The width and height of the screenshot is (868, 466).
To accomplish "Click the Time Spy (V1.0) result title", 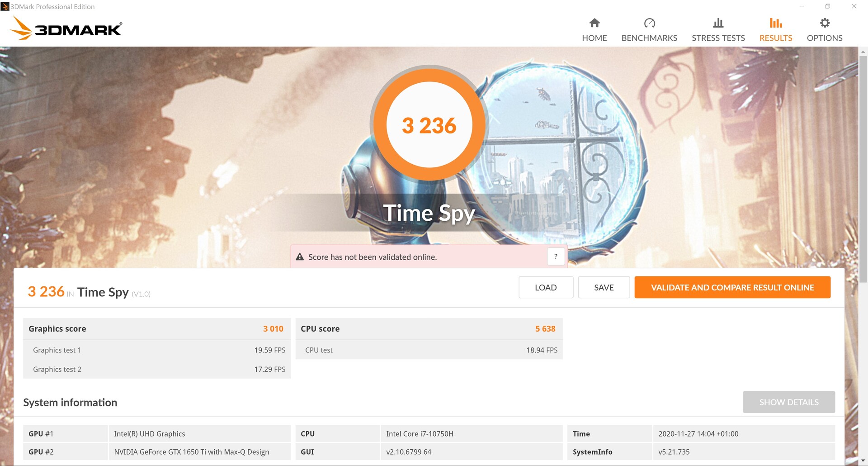I will (x=113, y=292).
